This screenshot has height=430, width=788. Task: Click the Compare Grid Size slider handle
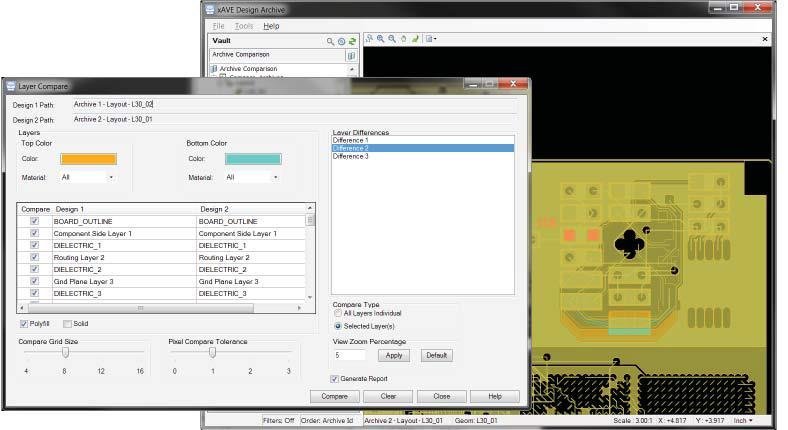pos(65,353)
